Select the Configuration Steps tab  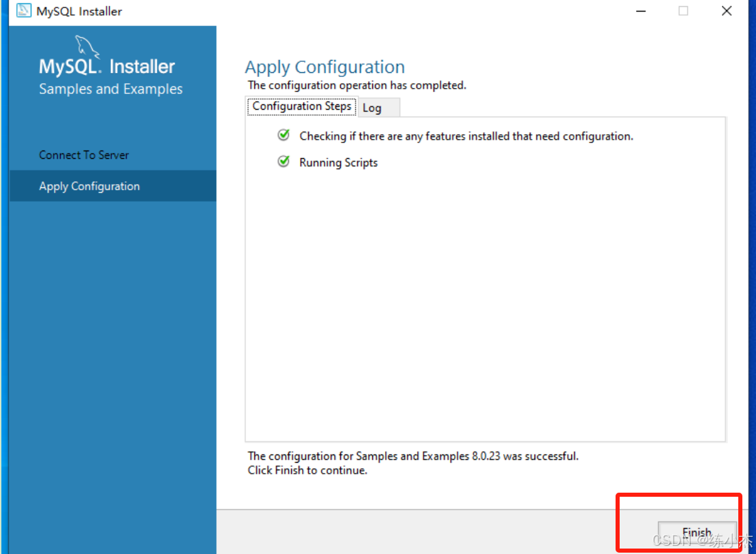point(302,106)
